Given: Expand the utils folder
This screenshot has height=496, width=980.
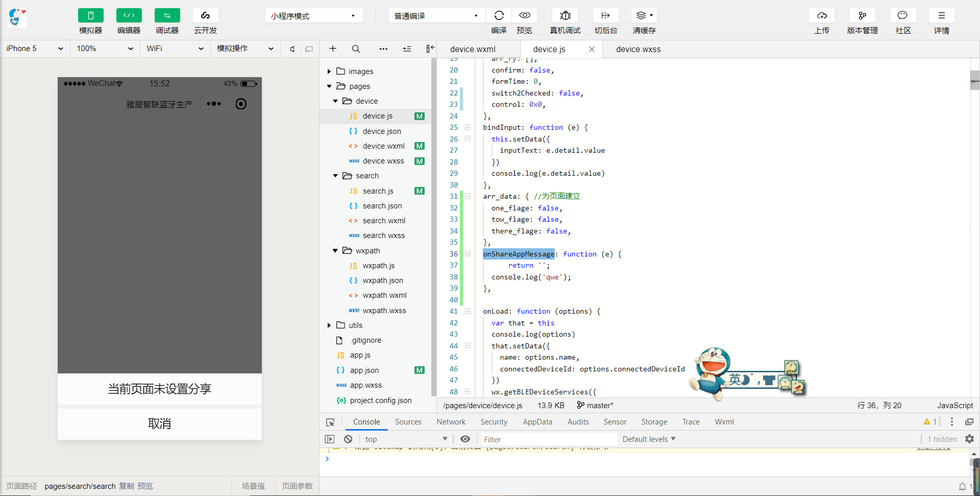Looking at the screenshot, I should pyautogui.click(x=329, y=325).
